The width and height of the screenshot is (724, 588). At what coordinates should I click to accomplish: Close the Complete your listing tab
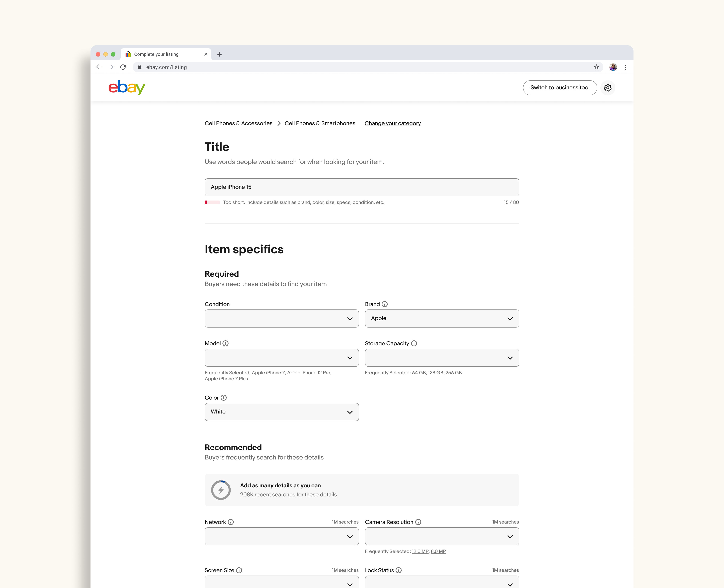206,54
